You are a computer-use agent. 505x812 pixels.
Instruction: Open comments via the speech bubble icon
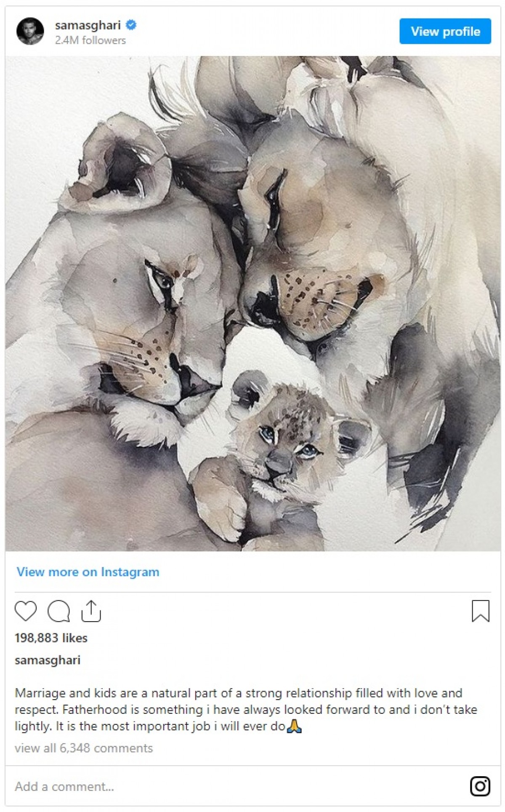pos(58,611)
